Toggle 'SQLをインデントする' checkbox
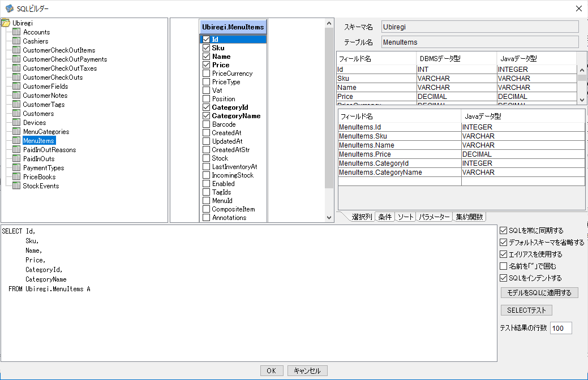The image size is (588, 380). point(504,278)
